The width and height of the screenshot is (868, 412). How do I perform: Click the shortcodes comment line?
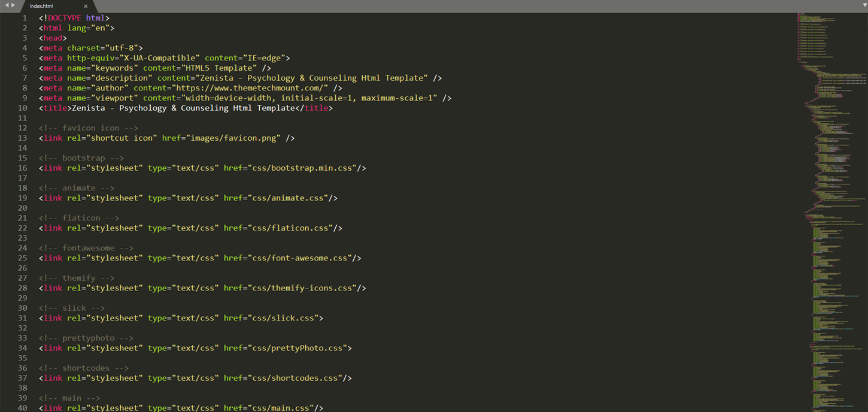coord(84,368)
